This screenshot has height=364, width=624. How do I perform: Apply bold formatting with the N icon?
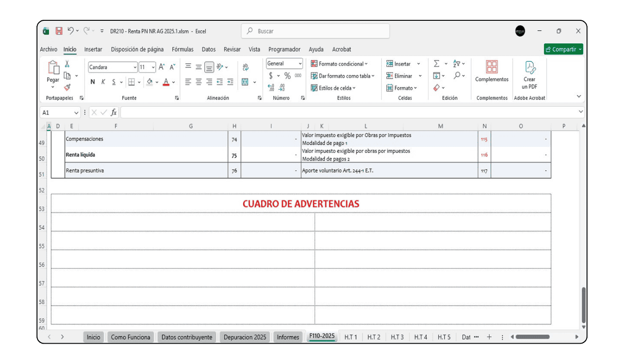pyautogui.click(x=92, y=82)
